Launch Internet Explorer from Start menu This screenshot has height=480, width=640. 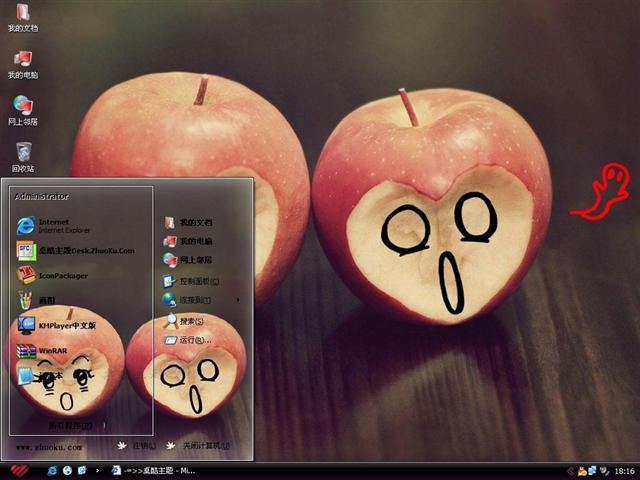point(54,226)
